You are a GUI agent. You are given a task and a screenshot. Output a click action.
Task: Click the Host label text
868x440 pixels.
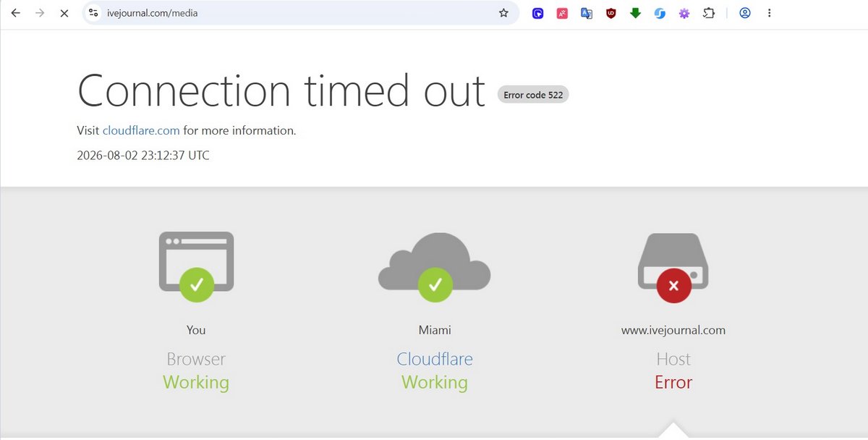[673, 359]
